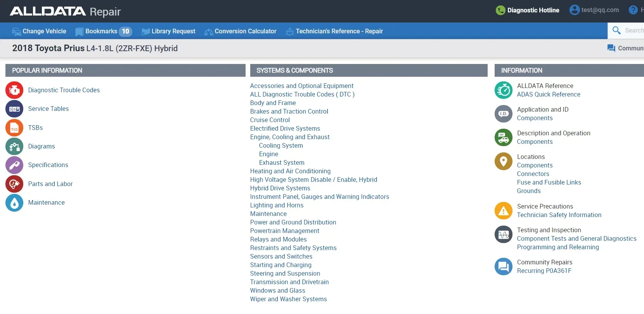Click the ALLDATA Repair logo

point(65,12)
